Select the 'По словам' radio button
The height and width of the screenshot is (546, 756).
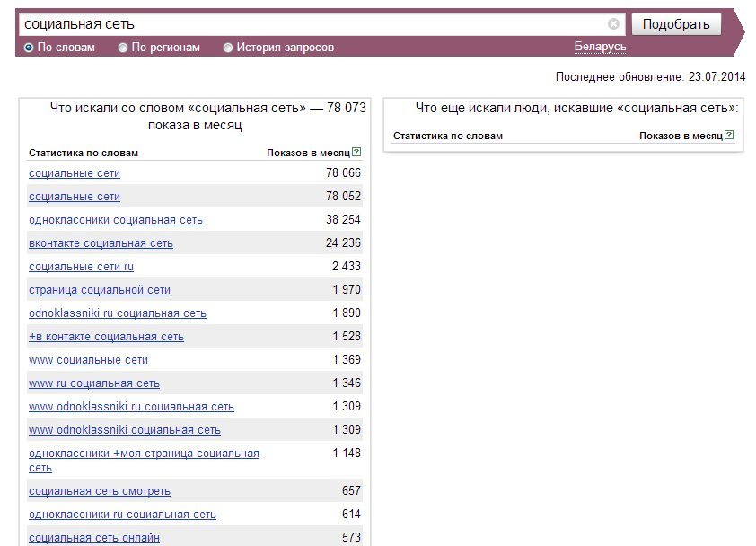[x=29, y=48]
